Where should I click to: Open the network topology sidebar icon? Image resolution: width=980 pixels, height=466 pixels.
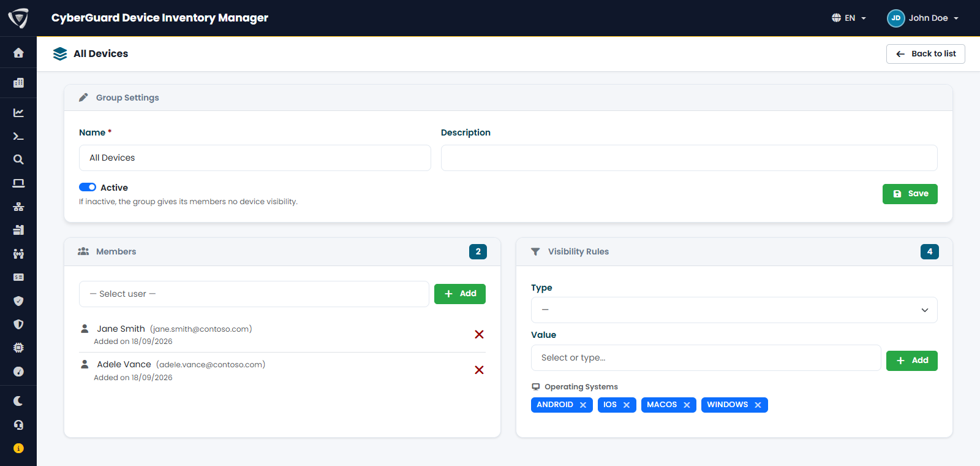(x=18, y=207)
